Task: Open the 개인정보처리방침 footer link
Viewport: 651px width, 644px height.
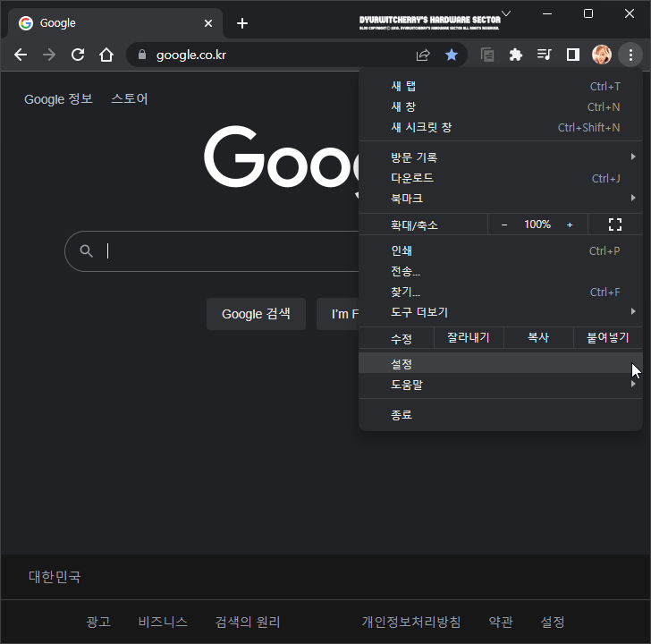Action: point(411,622)
